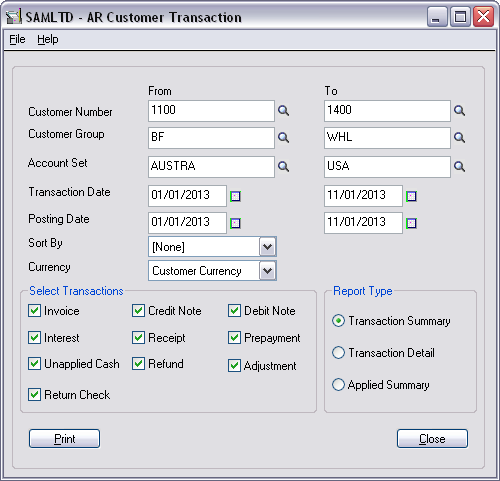This screenshot has width=500, height=481.
Task: Open the File menu
Action: click(x=17, y=39)
